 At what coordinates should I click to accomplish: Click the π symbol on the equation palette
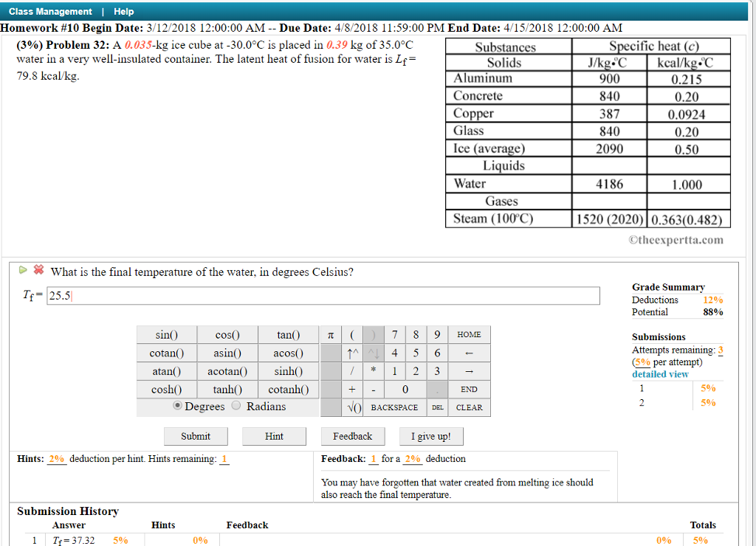[x=330, y=334]
